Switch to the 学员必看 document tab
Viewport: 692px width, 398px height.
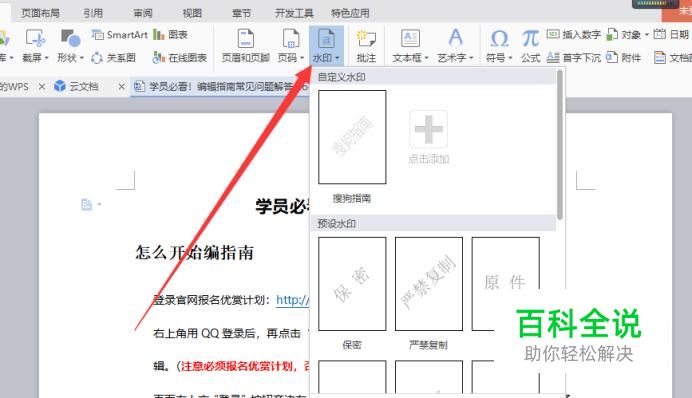(220, 86)
